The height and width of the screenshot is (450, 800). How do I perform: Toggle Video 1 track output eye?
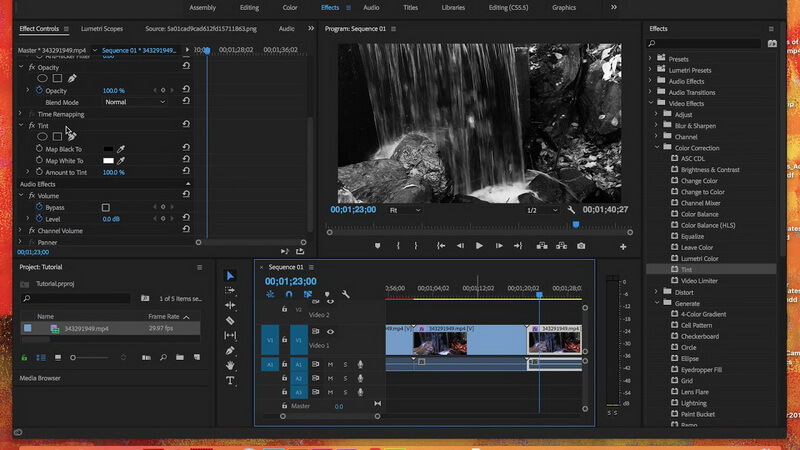(x=330, y=332)
